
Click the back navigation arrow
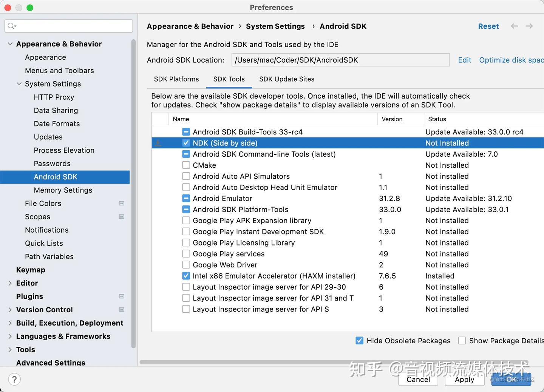(514, 26)
